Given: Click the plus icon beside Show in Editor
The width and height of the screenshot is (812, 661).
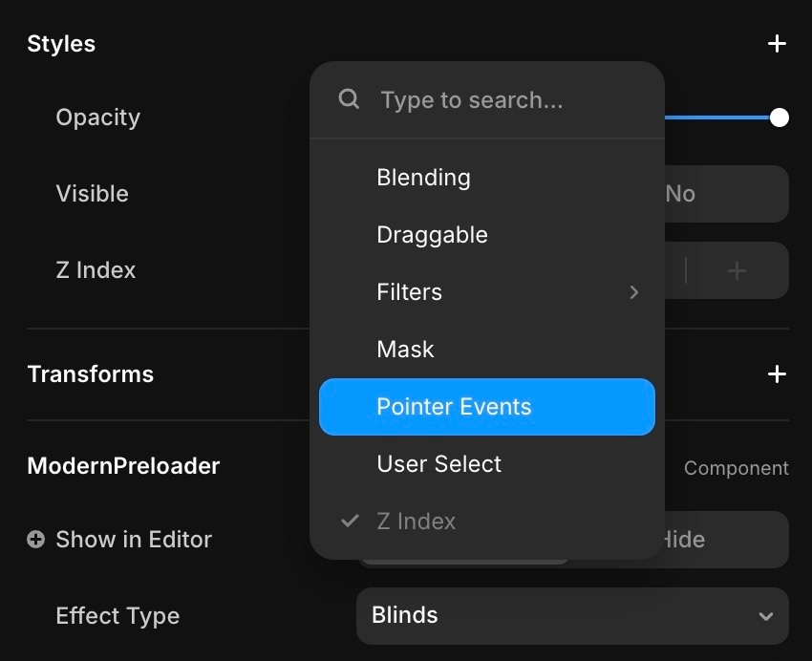Looking at the screenshot, I should point(35,540).
